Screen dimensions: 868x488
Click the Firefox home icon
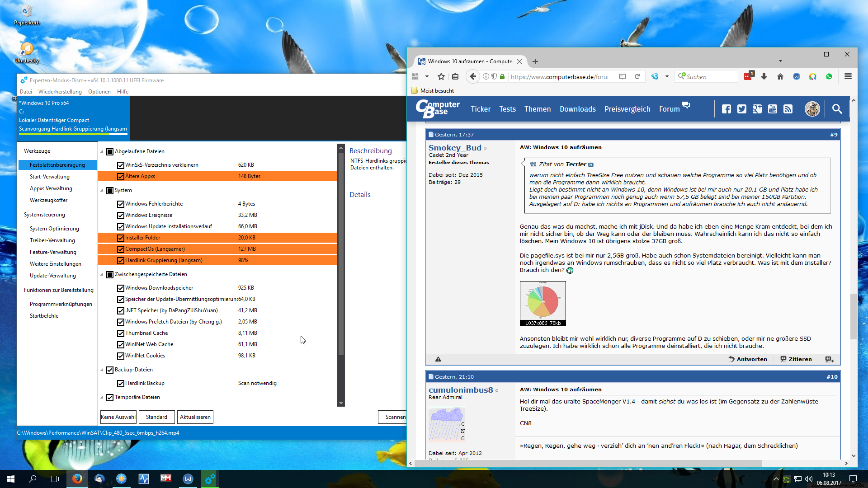[x=780, y=77]
